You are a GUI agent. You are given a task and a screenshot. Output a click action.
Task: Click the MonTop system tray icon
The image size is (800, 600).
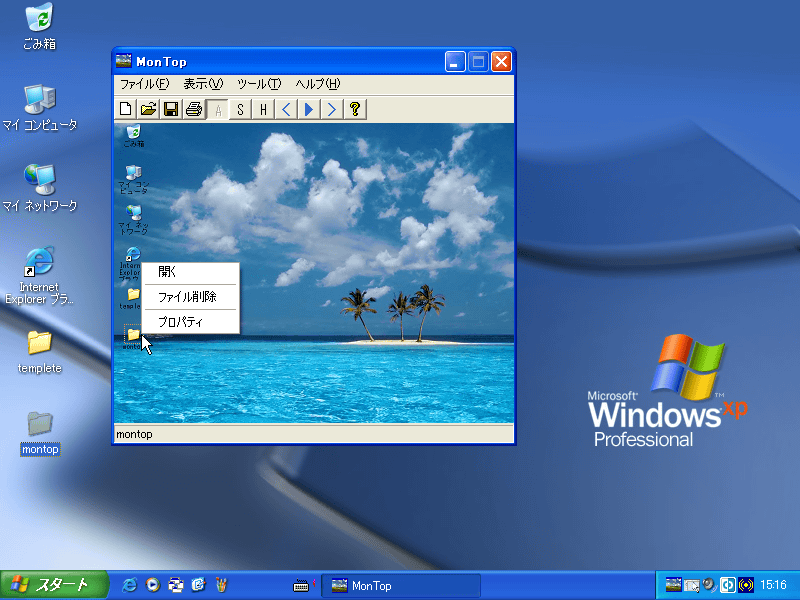pos(673,585)
